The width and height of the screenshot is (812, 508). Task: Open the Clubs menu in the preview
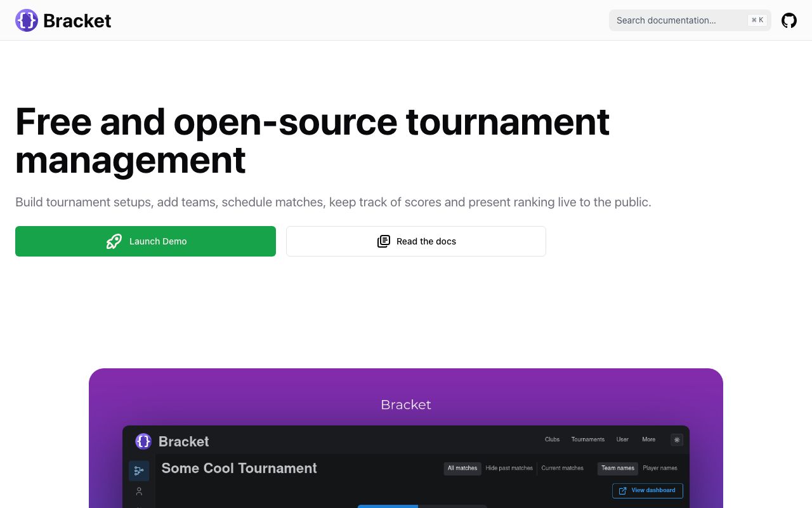[552, 439]
